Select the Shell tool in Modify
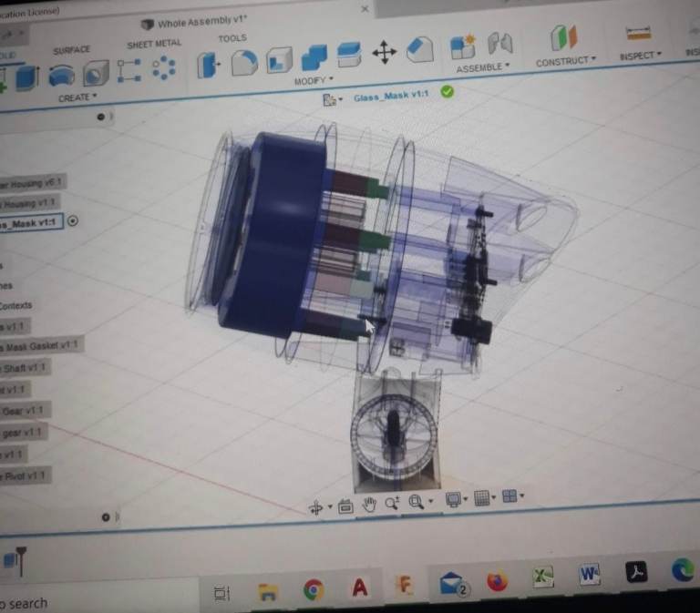Screen dimensions: 700x613 click(279, 61)
